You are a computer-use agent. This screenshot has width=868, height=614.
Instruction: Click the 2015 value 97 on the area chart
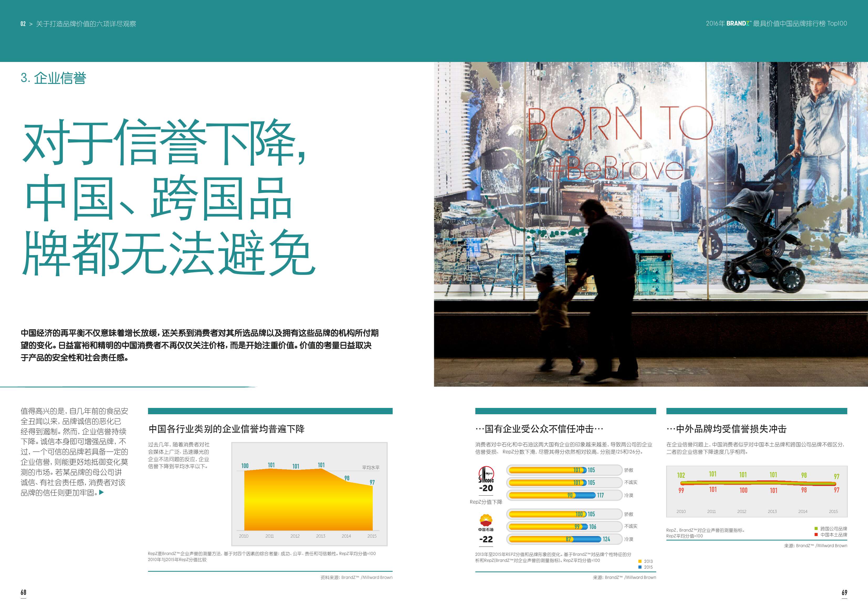point(372,482)
